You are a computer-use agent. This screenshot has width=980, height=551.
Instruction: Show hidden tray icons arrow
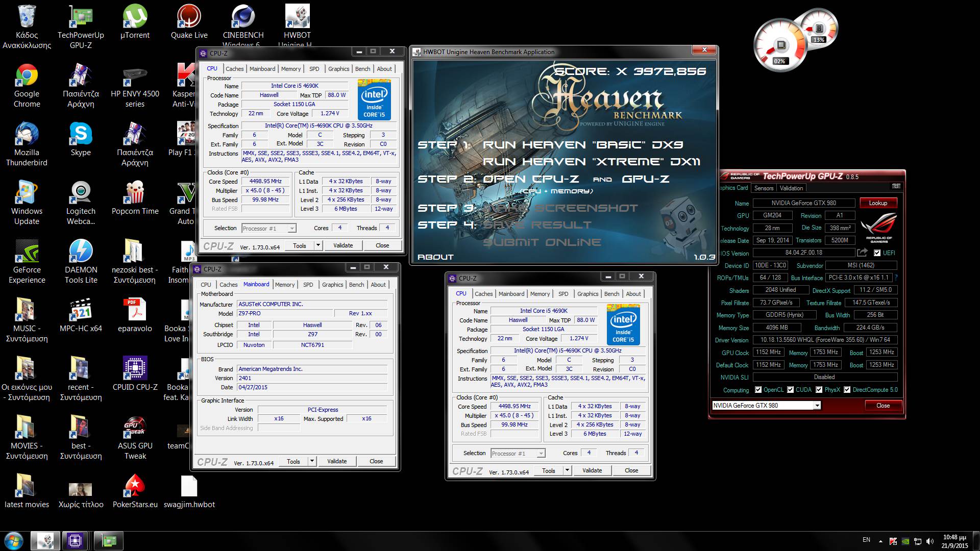[880, 541]
